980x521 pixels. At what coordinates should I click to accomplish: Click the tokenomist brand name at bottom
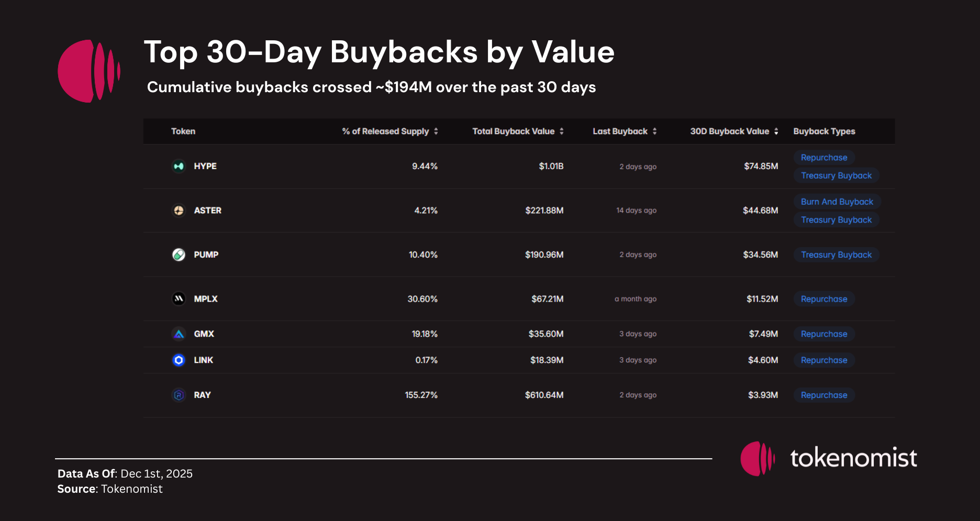(x=853, y=458)
